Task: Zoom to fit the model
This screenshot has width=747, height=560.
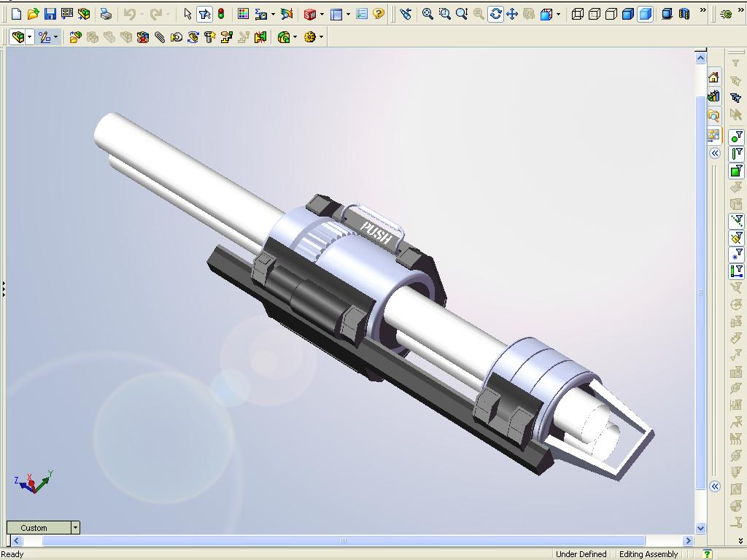Action: [x=427, y=14]
